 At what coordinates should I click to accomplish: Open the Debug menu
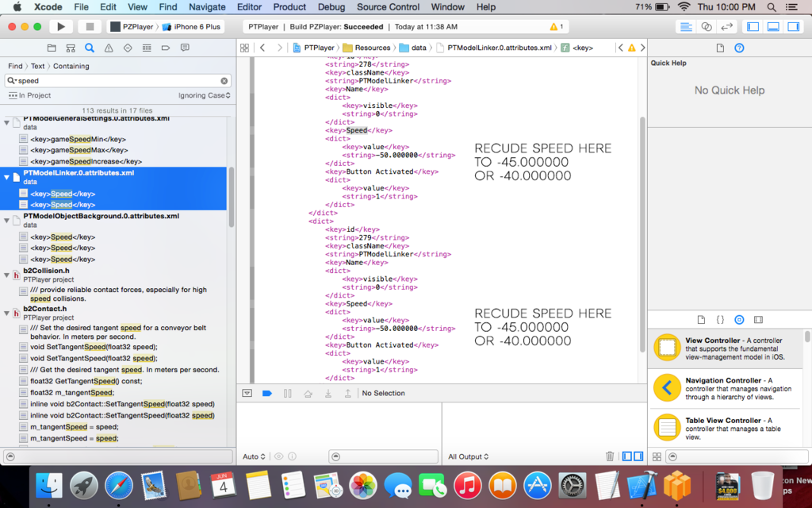(331, 7)
